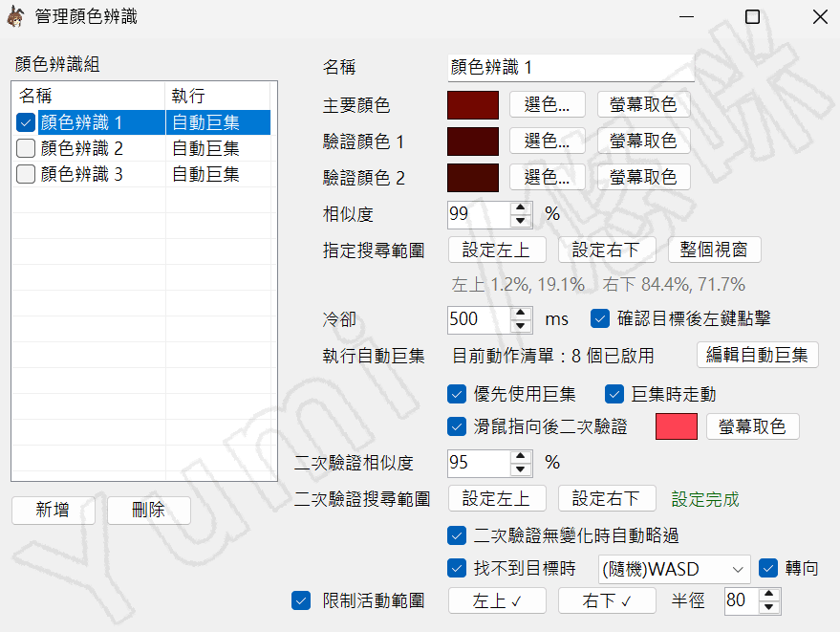840x632 pixels.
Task: Click the 主要顏色 color swatch
Action: pyautogui.click(x=473, y=105)
